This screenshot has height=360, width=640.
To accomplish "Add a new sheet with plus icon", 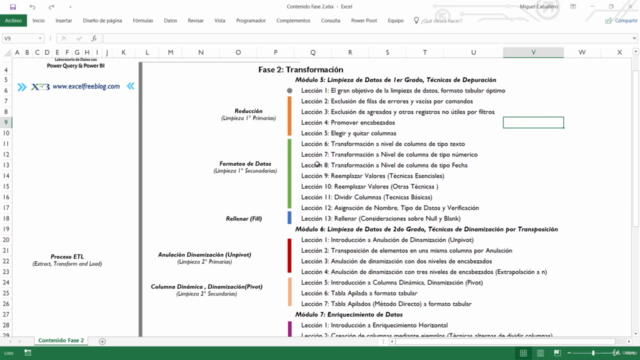I will tap(102, 341).
